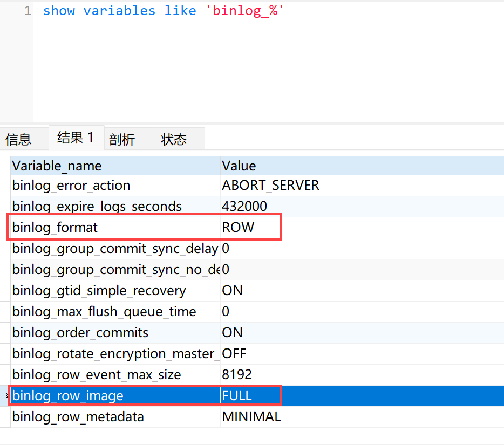Select the binlog_error_action cell

115,186
